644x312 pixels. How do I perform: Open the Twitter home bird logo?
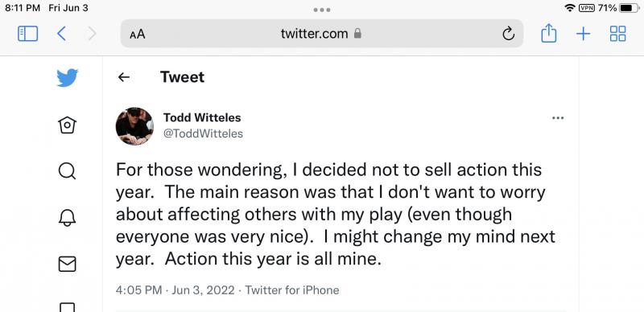pos(68,77)
